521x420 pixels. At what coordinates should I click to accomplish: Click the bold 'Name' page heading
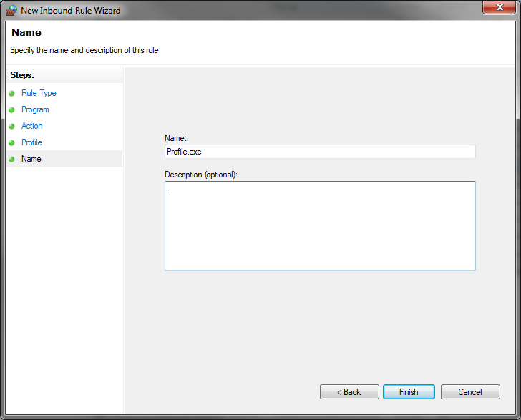(x=26, y=32)
